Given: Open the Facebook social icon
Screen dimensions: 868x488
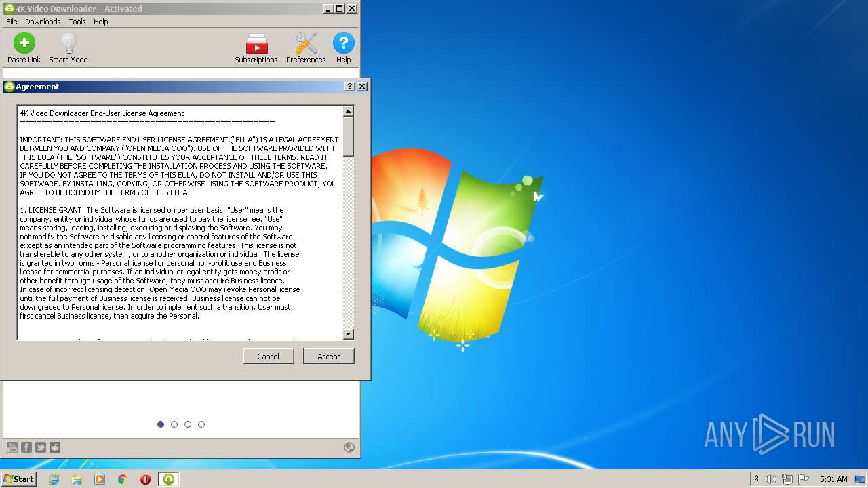Looking at the screenshot, I should pos(26,447).
